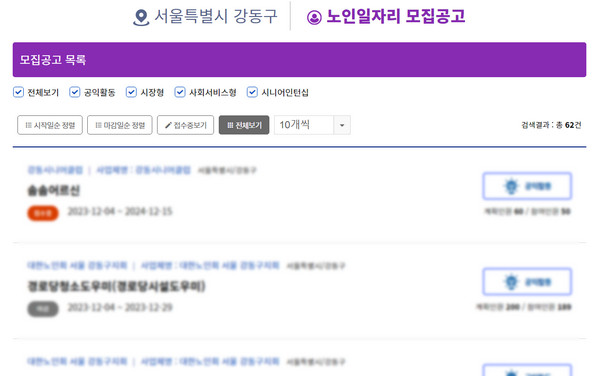Open the 10개씩 per-page dropdown
The image size is (600, 376).
point(312,125)
